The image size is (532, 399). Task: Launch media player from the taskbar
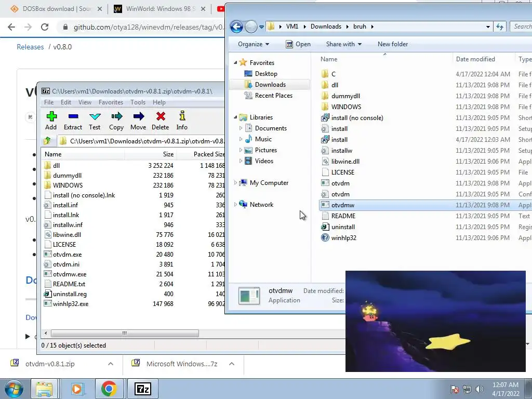[x=77, y=389]
